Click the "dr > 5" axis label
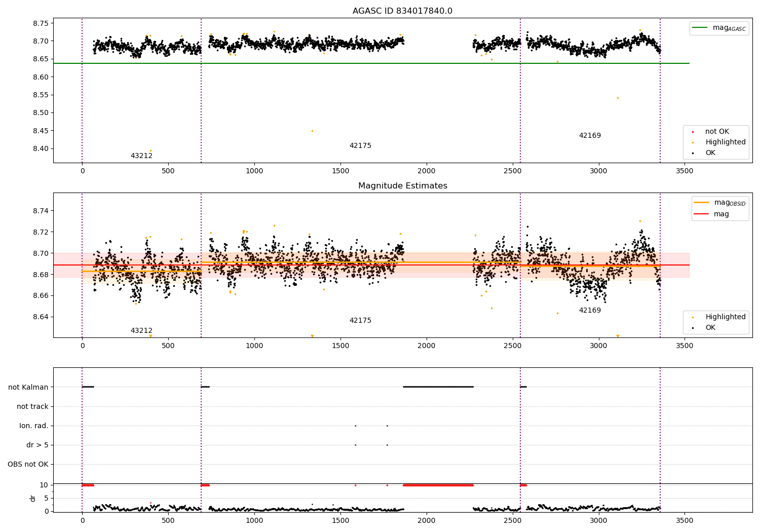 point(37,445)
